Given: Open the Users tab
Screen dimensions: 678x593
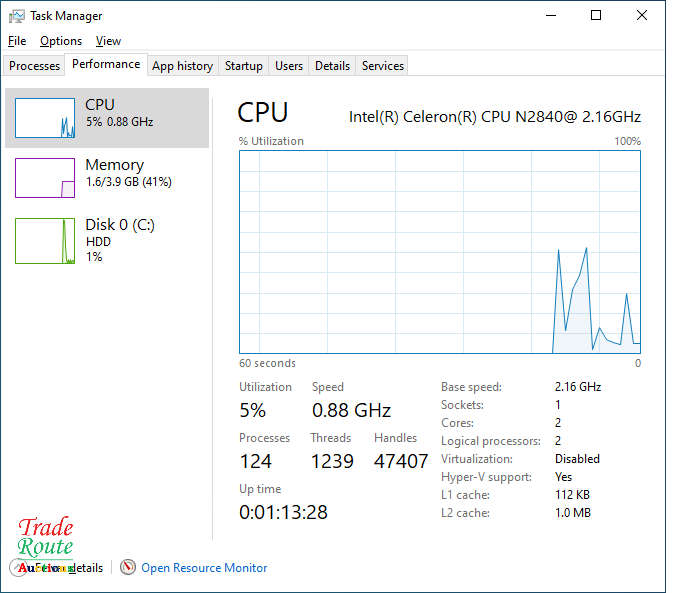Looking at the screenshot, I should point(289,66).
